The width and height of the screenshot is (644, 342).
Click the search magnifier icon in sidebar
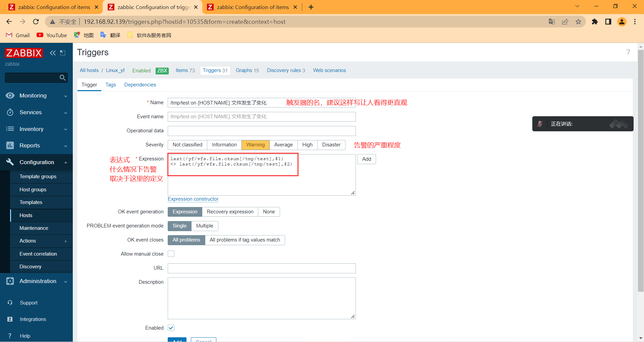(62, 78)
